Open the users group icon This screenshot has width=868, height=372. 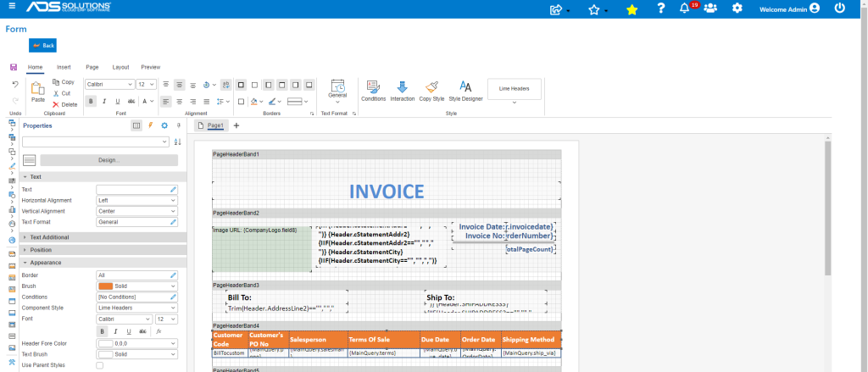coord(710,8)
